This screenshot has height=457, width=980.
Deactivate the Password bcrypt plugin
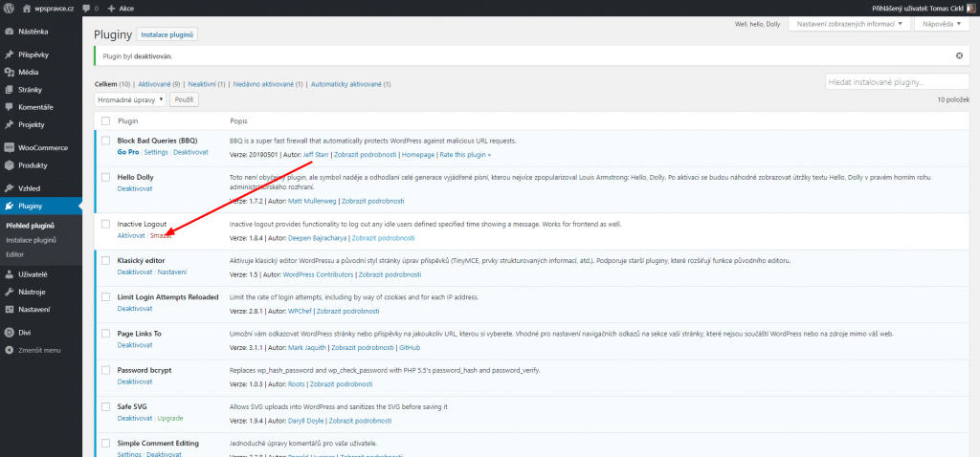coord(134,381)
